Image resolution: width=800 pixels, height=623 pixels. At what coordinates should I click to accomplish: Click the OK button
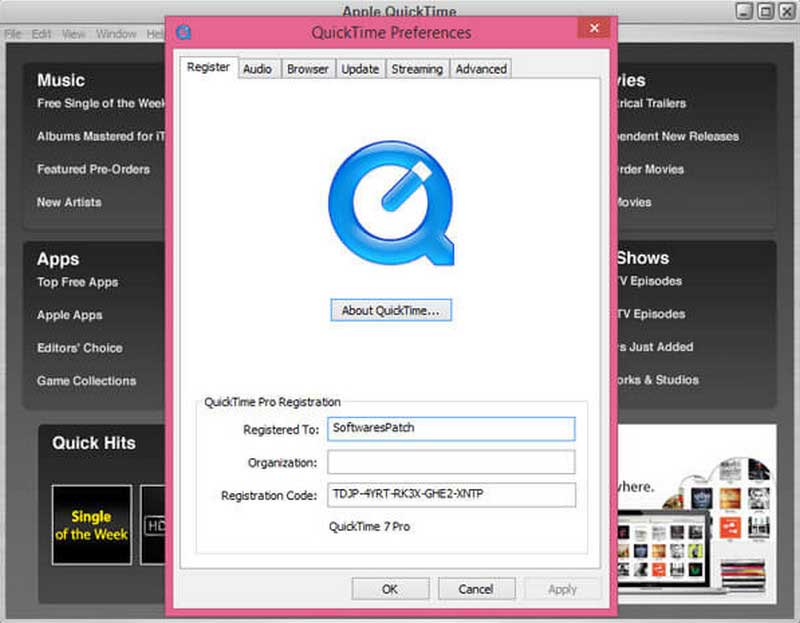390,589
